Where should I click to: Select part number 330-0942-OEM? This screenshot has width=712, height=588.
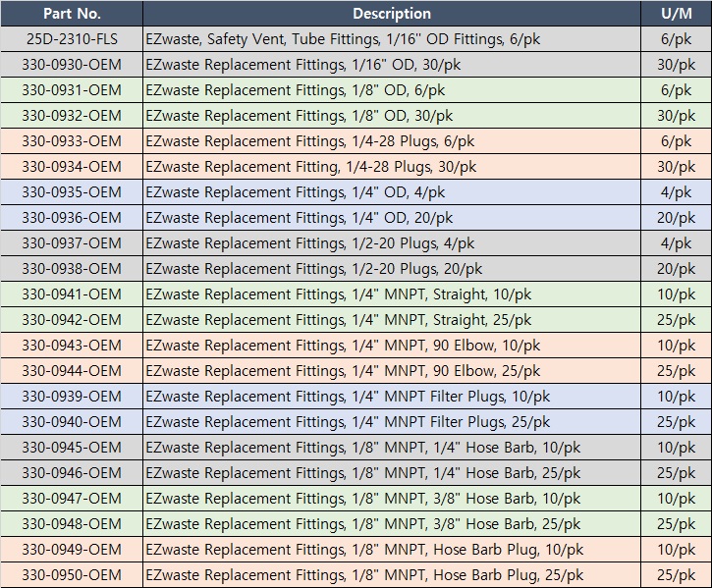(x=72, y=320)
